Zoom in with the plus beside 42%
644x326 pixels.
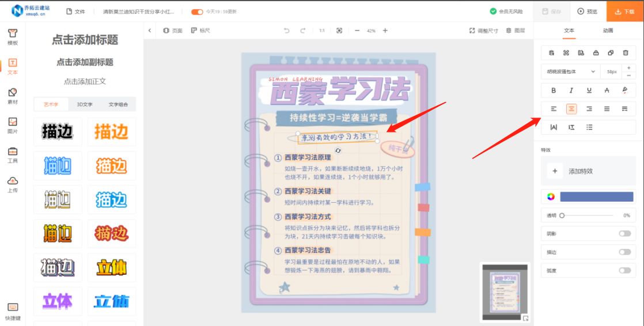pos(385,31)
